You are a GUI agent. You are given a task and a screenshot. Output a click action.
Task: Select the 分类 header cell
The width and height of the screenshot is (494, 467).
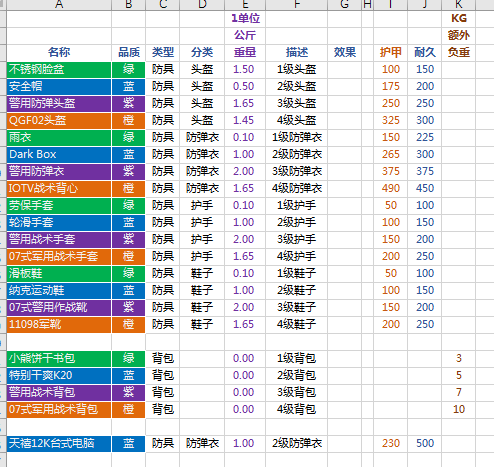click(202, 53)
